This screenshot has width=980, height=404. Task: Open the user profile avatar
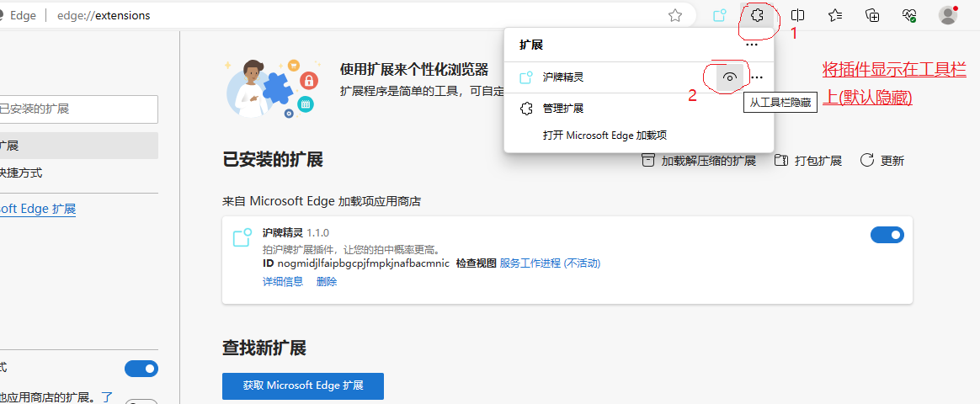(948, 16)
